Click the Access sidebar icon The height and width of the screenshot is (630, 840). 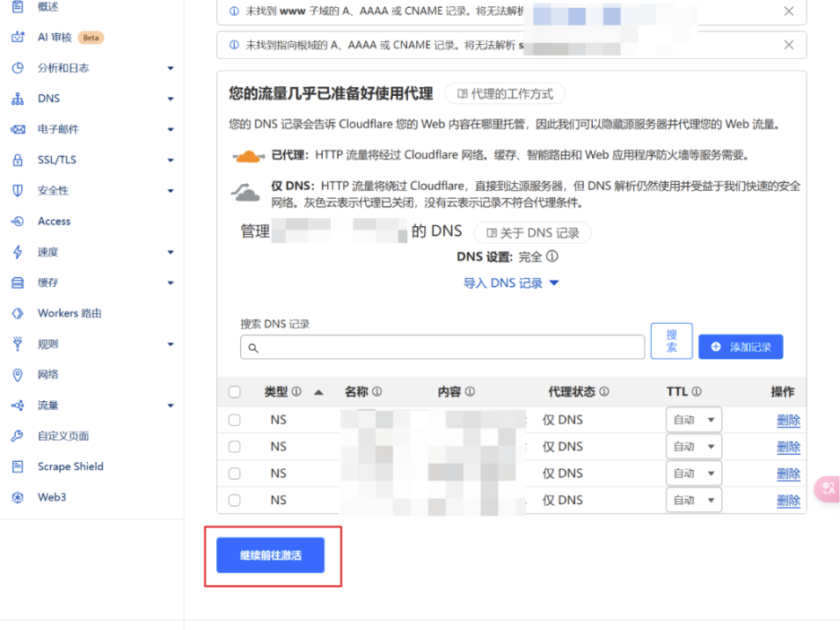click(18, 221)
